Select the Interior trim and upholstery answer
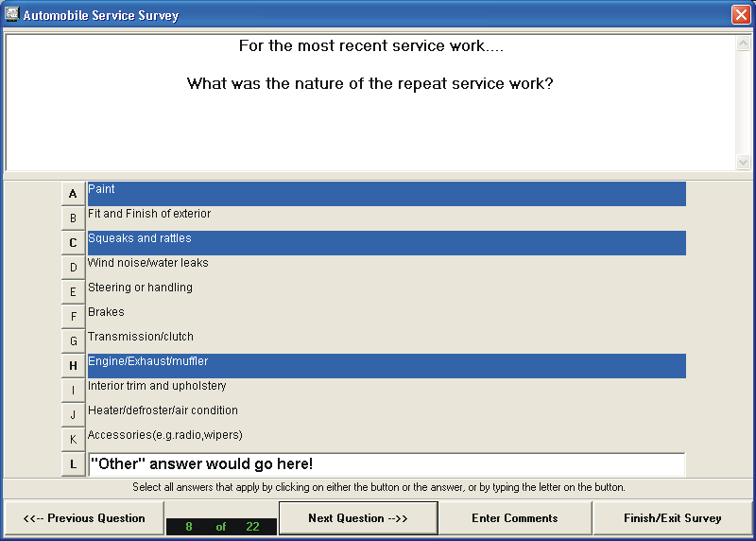Screen dimensions: 756x541 [x=387, y=391]
